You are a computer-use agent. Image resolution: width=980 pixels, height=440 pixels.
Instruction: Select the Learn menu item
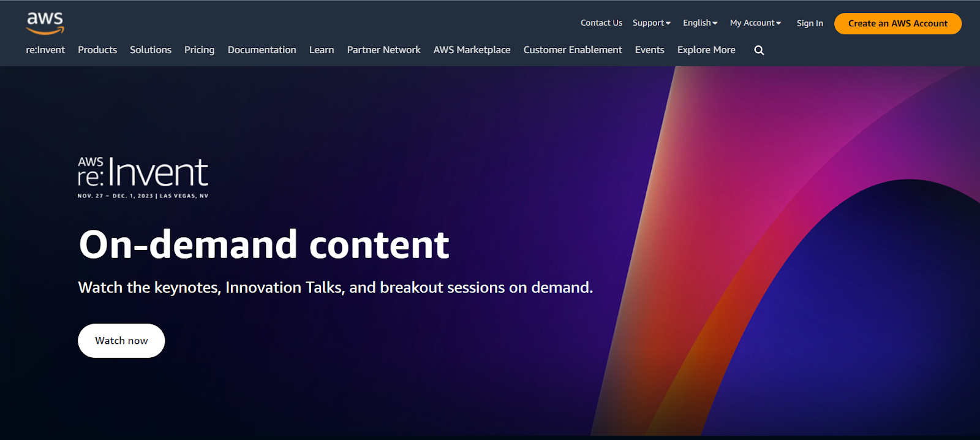click(322, 50)
